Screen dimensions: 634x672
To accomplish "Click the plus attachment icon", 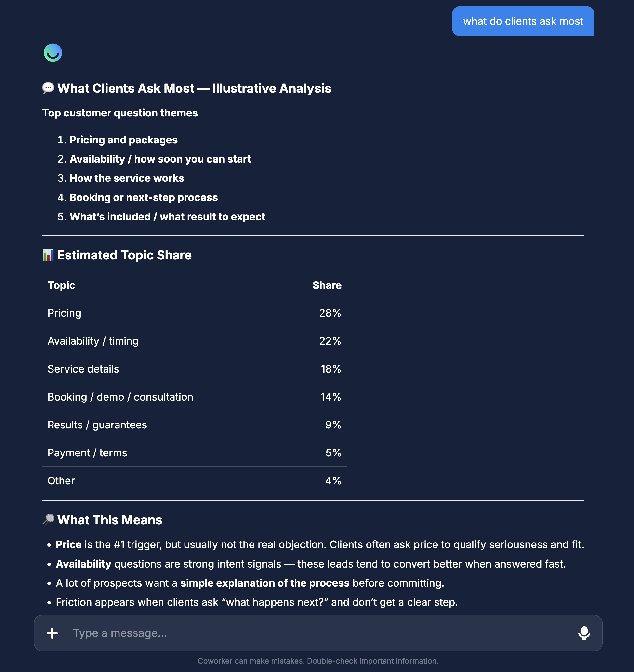I will coord(52,633).
